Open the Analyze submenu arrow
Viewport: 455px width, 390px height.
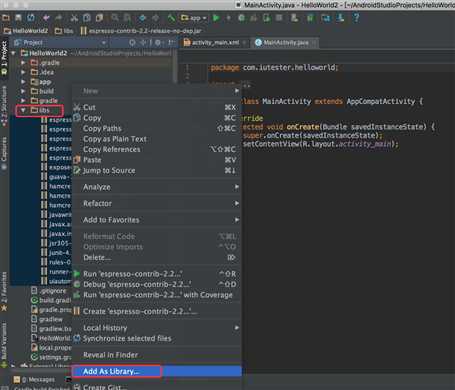[x=236, y=187]
